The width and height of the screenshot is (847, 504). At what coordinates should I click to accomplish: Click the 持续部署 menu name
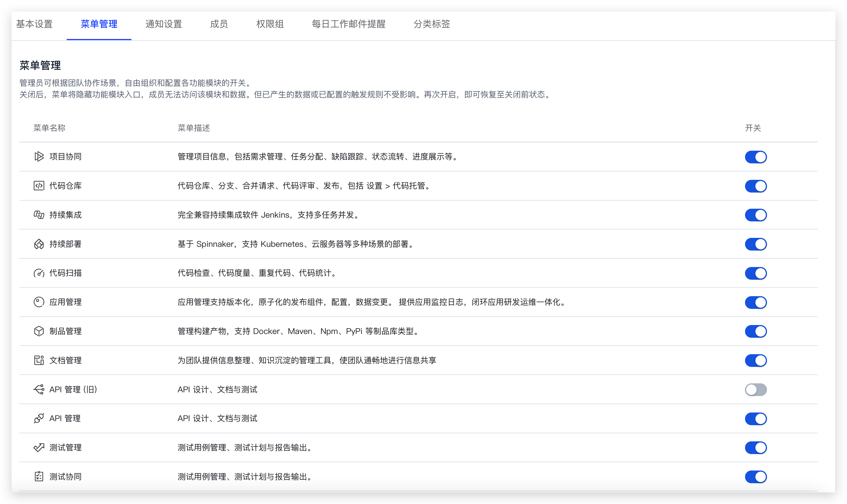pos(66,244)
